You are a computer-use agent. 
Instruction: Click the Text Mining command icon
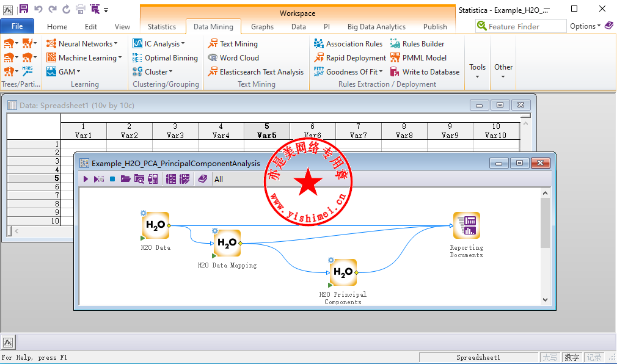[213, 44]
